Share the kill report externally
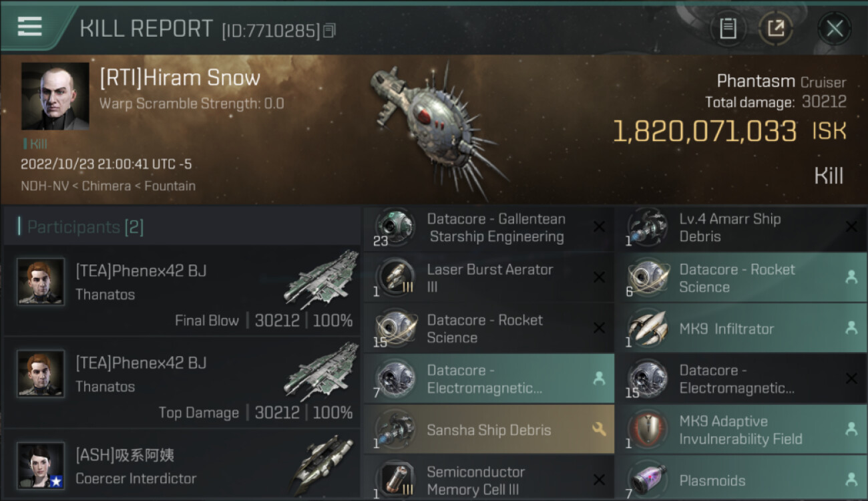 click(x=776, y=28)
